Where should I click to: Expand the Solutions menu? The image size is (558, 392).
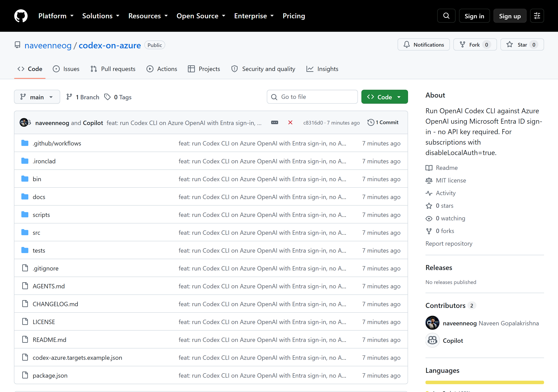101,16
